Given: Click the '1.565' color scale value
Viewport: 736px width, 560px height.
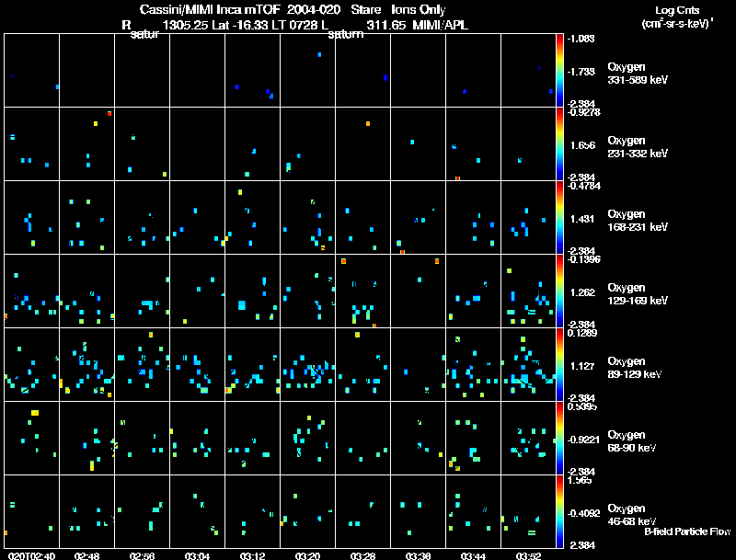Looking at the screenshot, I should (x=580, y=480).
